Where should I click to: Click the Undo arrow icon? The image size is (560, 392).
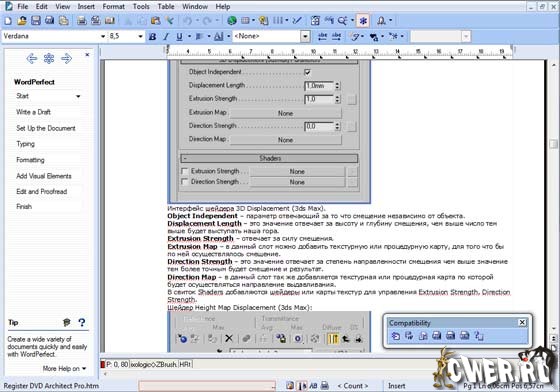tap(187, 21)
